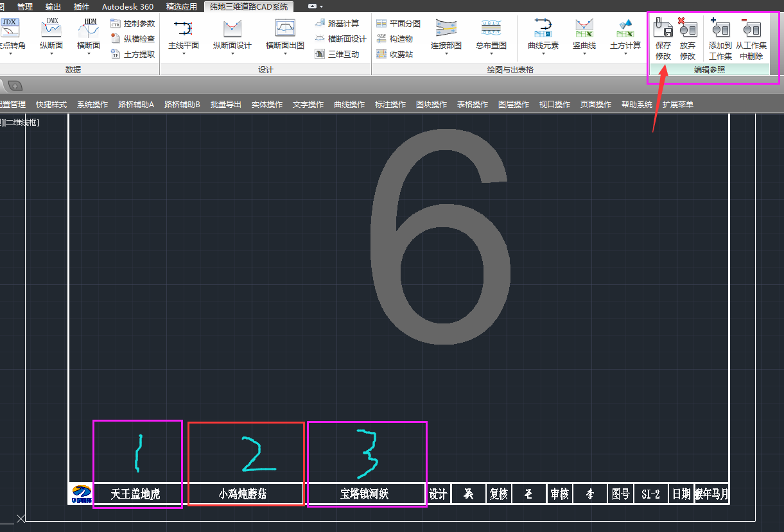
Task: Select the SI-2 drawing number text
Action: (650, 494)
